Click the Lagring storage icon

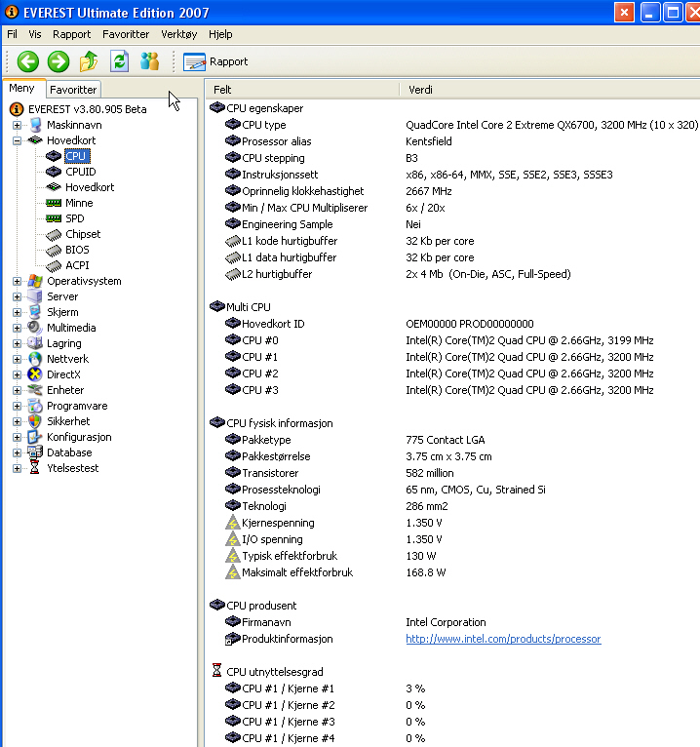[35, 343]
